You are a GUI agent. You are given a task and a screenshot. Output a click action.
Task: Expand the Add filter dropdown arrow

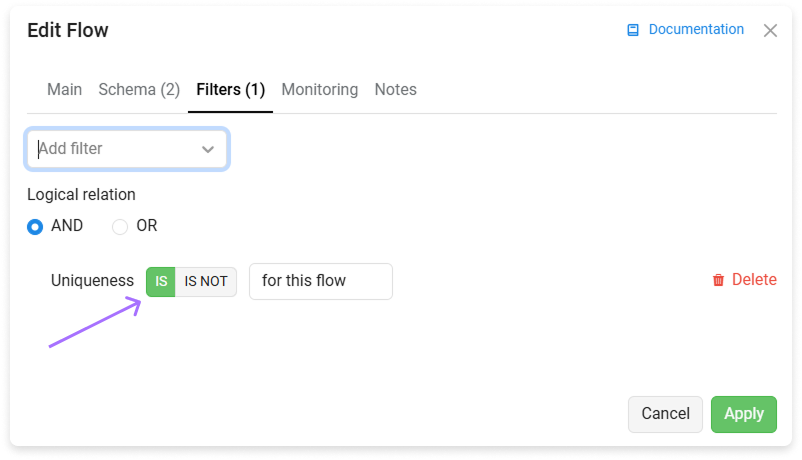pos(208,149)
